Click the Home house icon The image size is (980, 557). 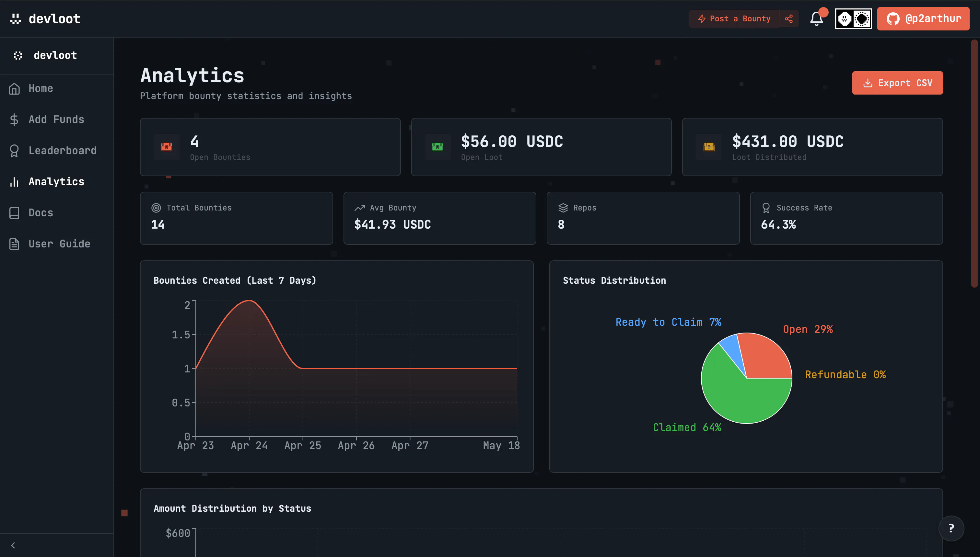14,88
